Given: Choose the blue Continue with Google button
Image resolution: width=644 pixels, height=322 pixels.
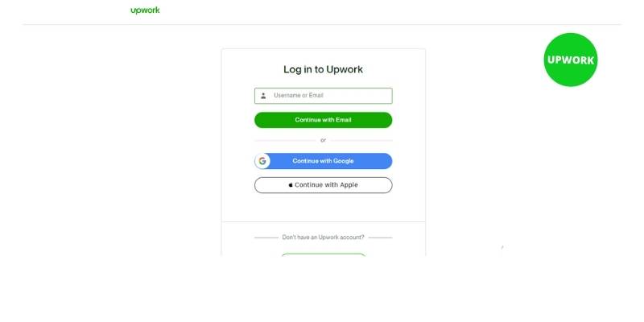Looking at the screenshot, I should point(324,161).
